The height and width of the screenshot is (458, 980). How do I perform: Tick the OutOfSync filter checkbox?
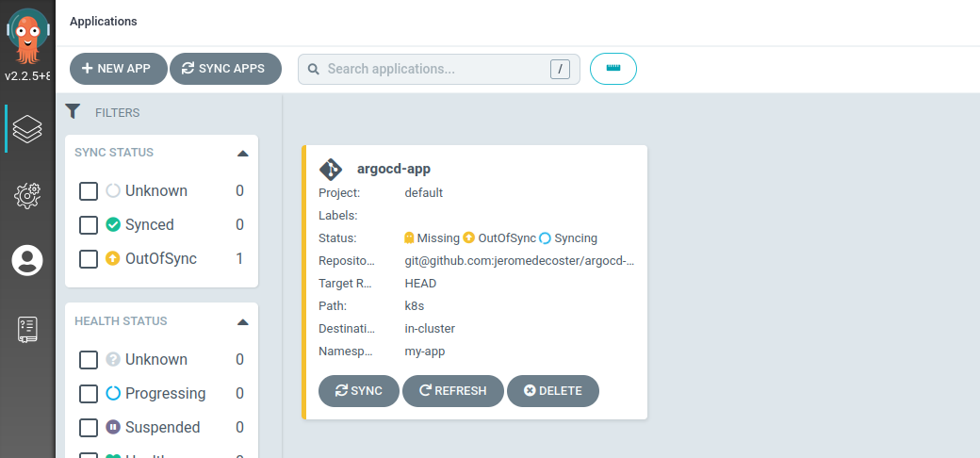pos(89,259)
